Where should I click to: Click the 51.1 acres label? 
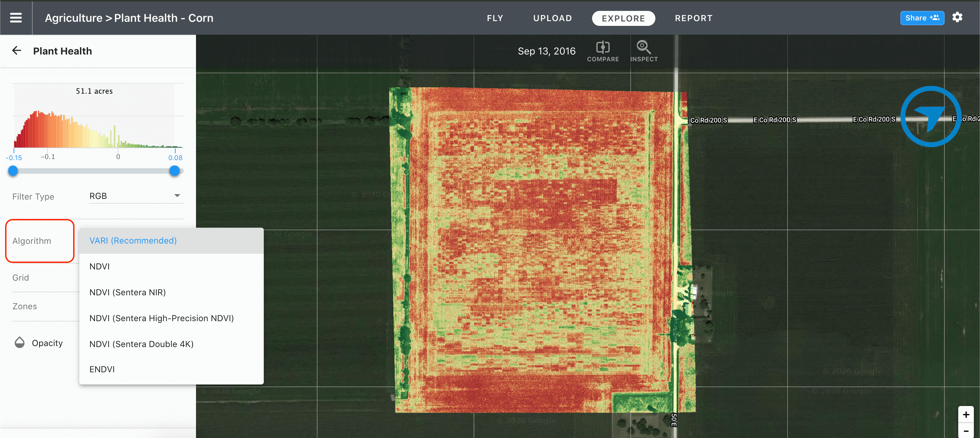click(94, 91)
